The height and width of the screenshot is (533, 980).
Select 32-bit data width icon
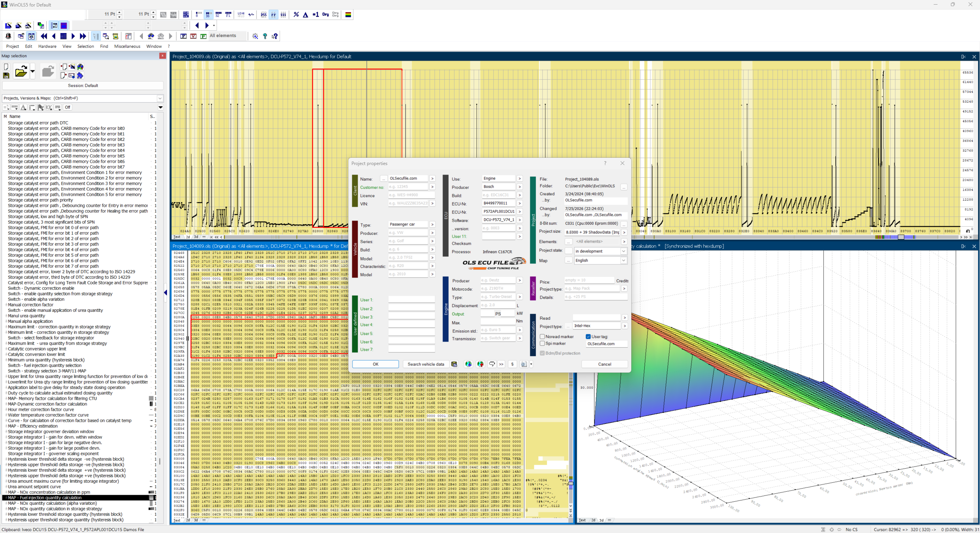(x=218, y=15)
